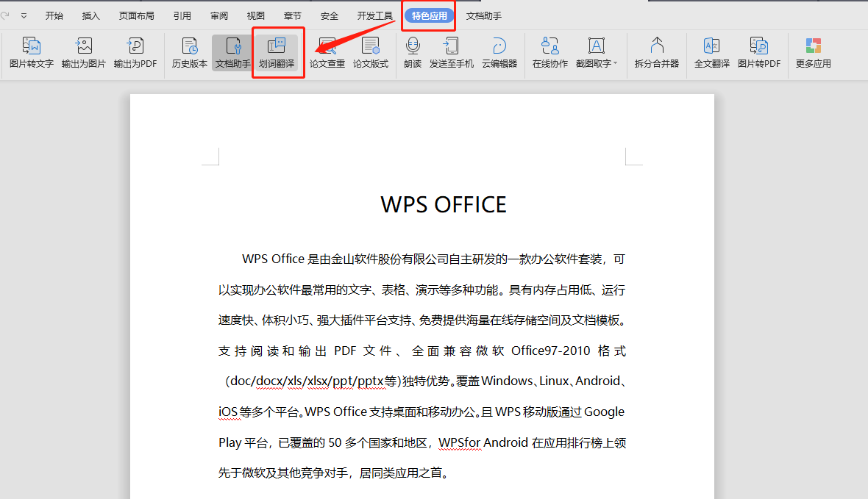The height and width of the screenshot is (499, 868).
Task: Run 全文翻译 full-text translation
Action: pyautogui.click(x=712, y=53)
